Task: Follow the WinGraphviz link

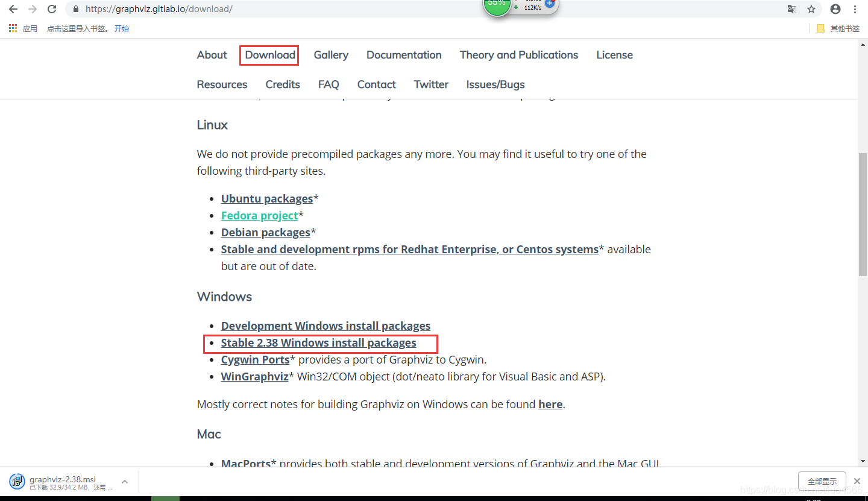Action: click(x=255, y=376)
